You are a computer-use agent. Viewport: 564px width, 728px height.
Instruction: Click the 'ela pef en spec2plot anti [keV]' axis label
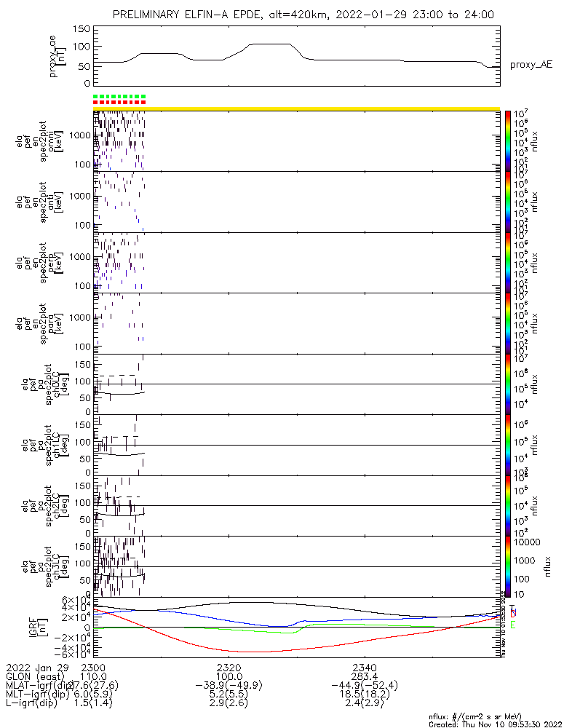[39, 202]
